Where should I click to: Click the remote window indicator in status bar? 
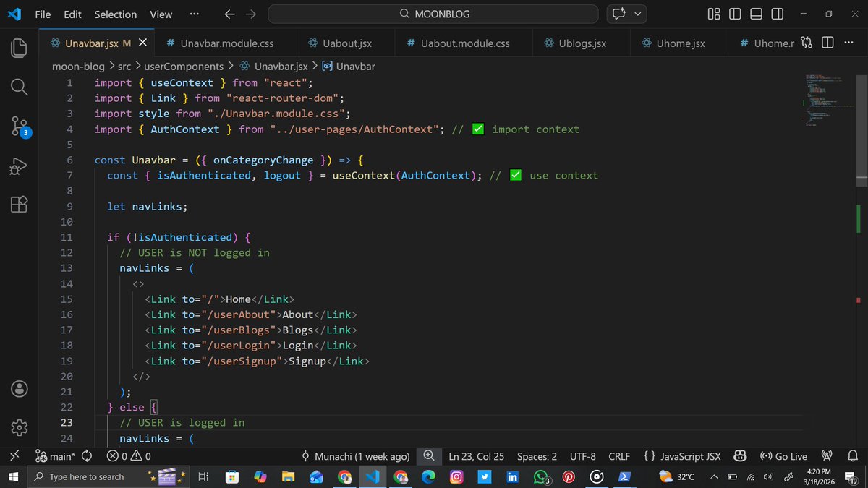(x=14, y=456)
